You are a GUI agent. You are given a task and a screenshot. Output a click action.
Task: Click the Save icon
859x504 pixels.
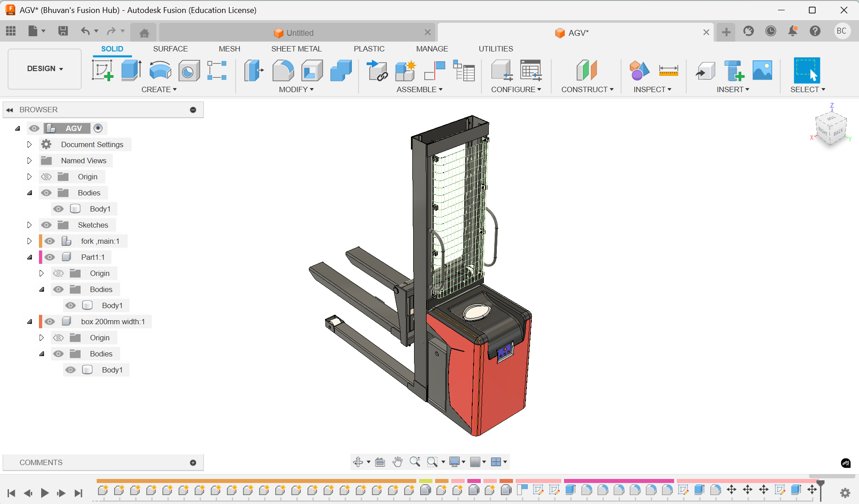pos(63,31)
